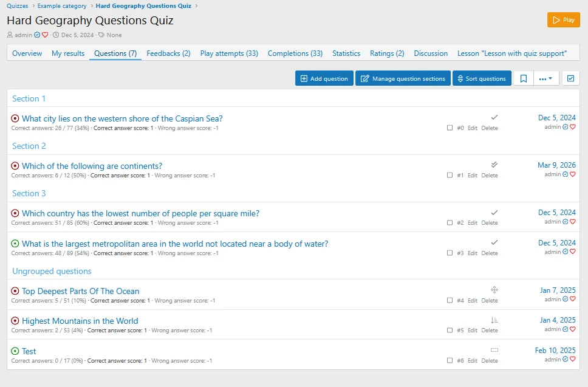Screen dimensions: 588x387
Task: Open the three-dots more options dropdown
Action: (x=545, y=78)
